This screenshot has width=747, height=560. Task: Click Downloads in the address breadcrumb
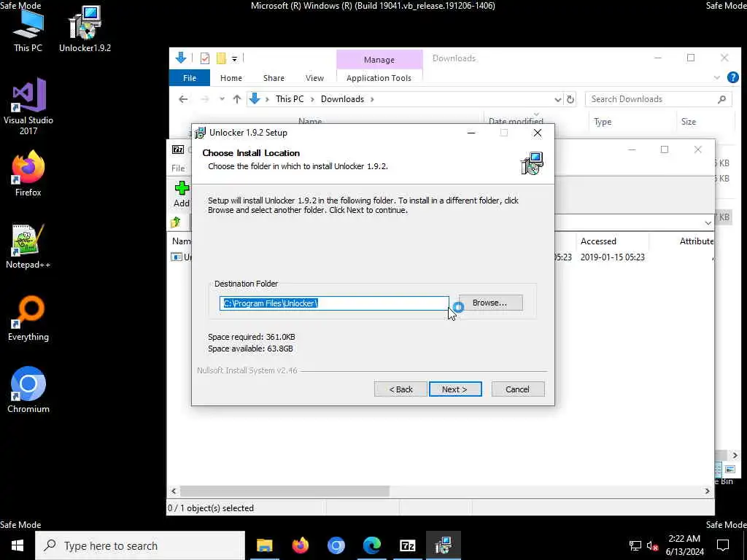pos(342,99)
